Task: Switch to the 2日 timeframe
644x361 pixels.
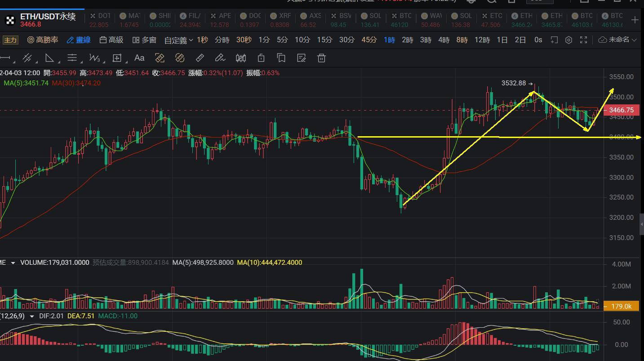Action: (520, 40)
